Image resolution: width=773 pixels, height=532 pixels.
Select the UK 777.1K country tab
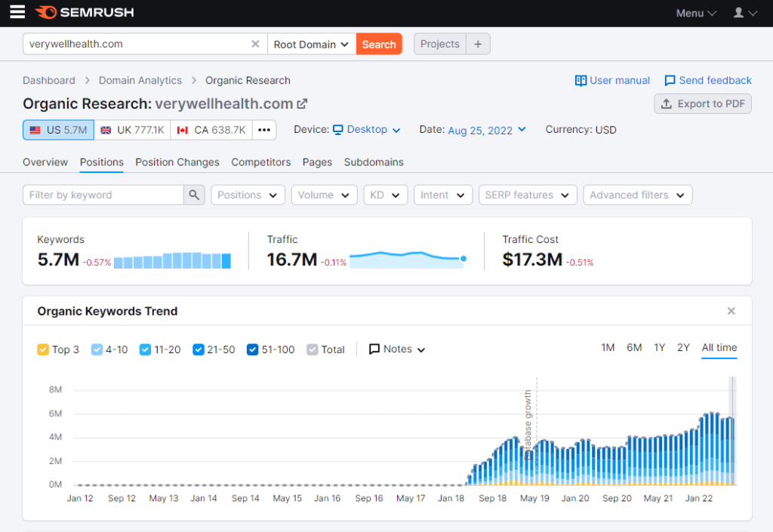point(132,129)
